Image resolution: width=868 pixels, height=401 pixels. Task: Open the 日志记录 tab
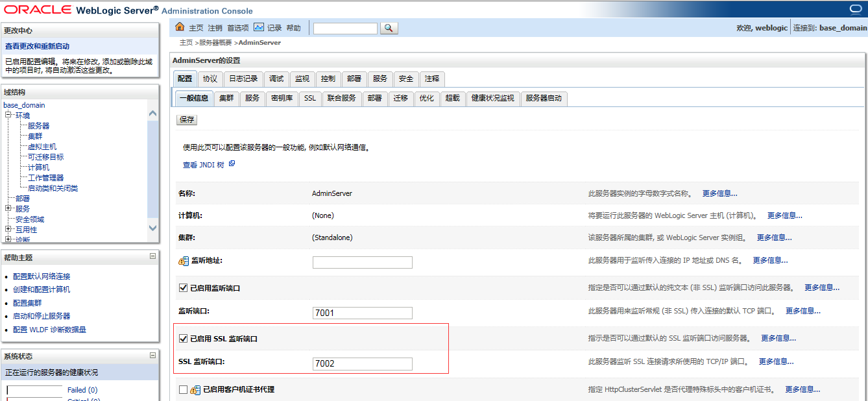243,79
